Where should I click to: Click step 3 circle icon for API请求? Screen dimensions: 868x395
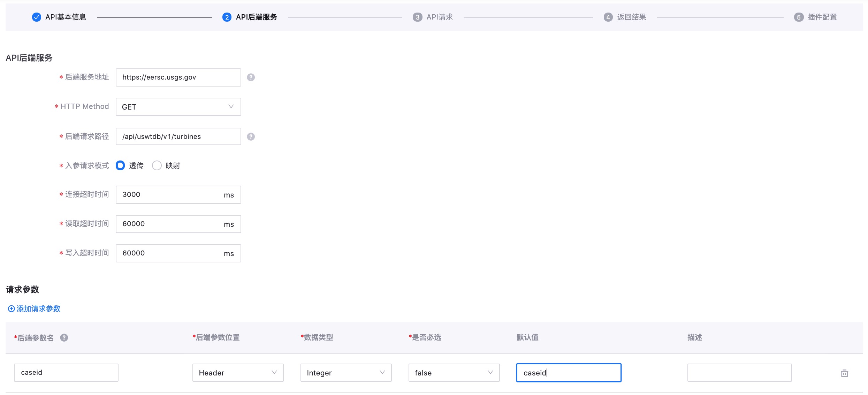coord(417,17)
